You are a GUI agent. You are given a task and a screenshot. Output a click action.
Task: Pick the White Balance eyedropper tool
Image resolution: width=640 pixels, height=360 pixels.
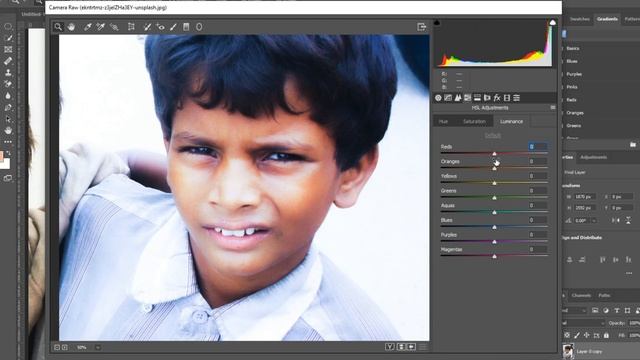[x=87, y=27]
